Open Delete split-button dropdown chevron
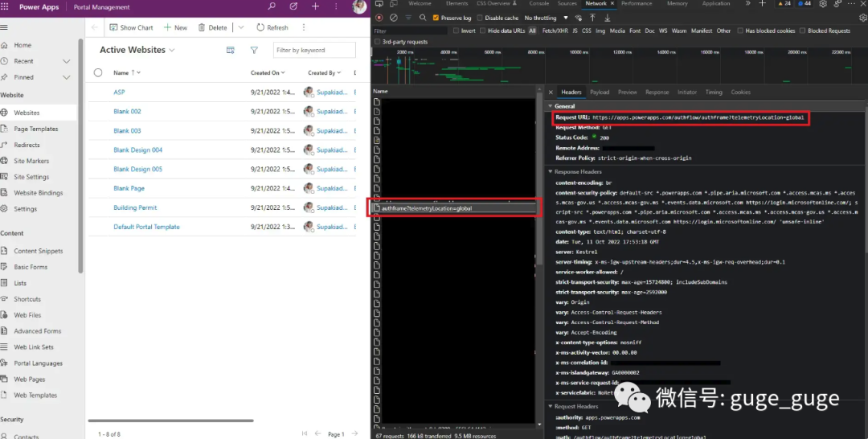Viewport: 868px width, 439px height. (241, 27)
